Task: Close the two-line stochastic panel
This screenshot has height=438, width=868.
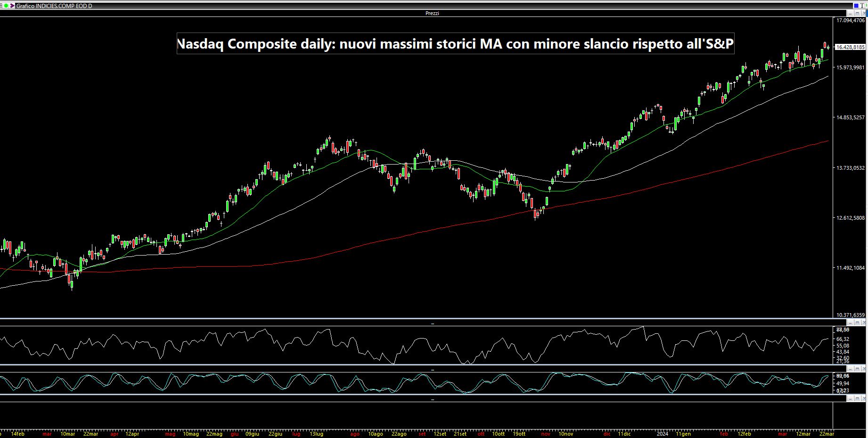Action: [864, 370]
